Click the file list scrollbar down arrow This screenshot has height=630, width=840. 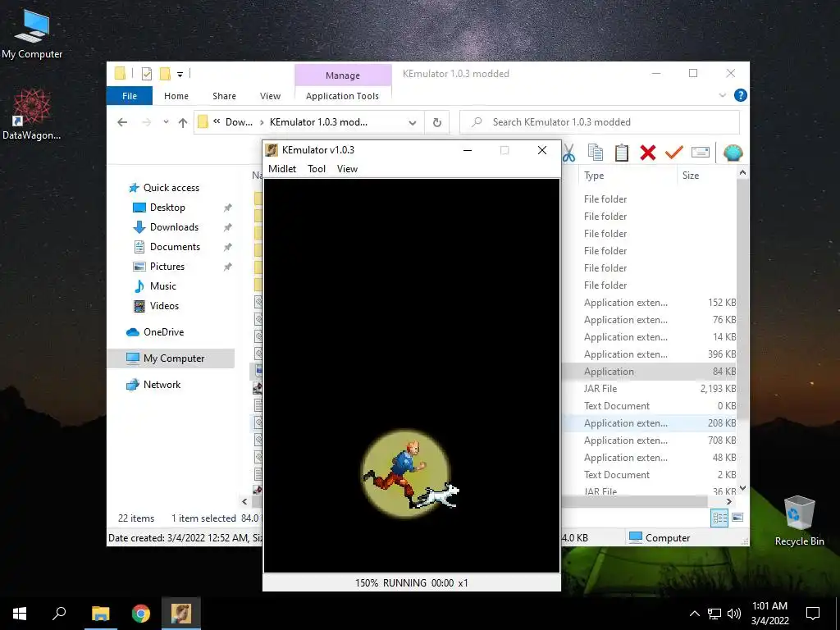742,487
